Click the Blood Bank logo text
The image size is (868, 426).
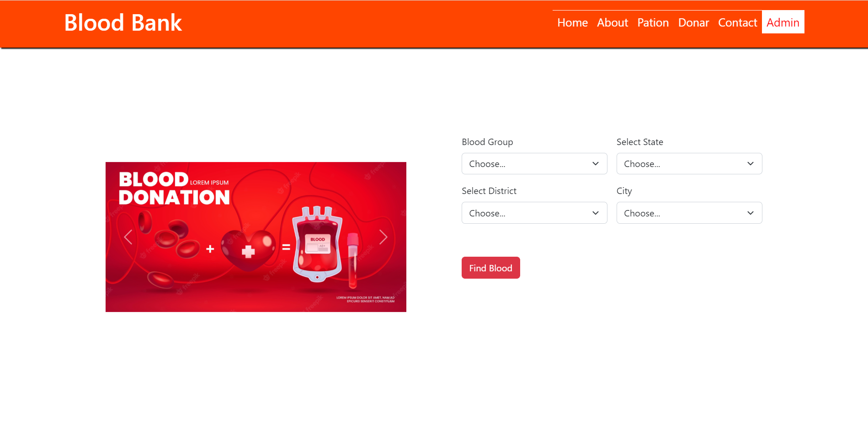coord(123,22)
